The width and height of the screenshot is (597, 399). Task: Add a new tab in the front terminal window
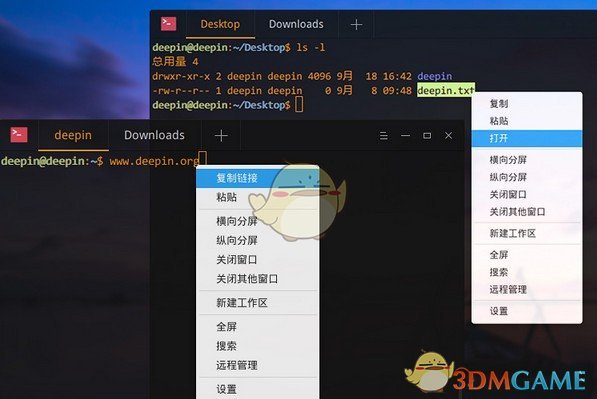tap(221, 136)
